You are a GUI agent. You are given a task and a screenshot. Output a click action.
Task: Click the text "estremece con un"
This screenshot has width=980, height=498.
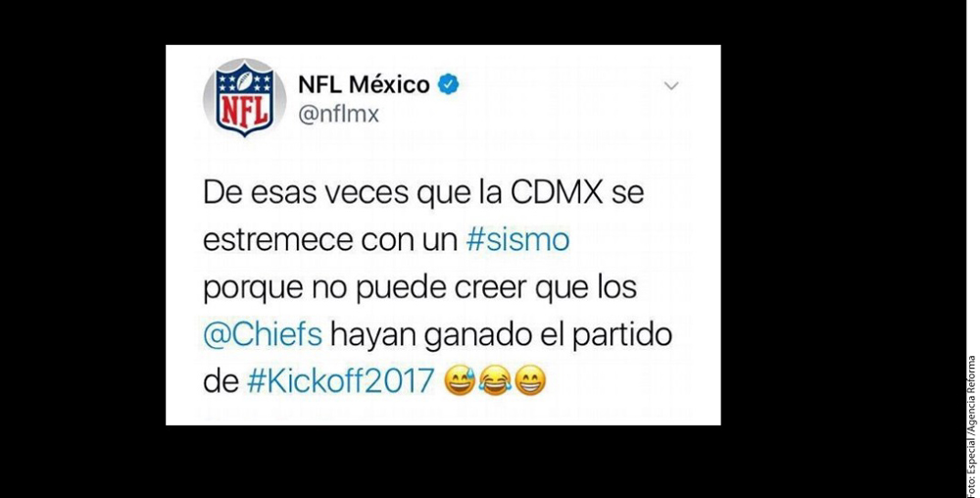point(330,240)
